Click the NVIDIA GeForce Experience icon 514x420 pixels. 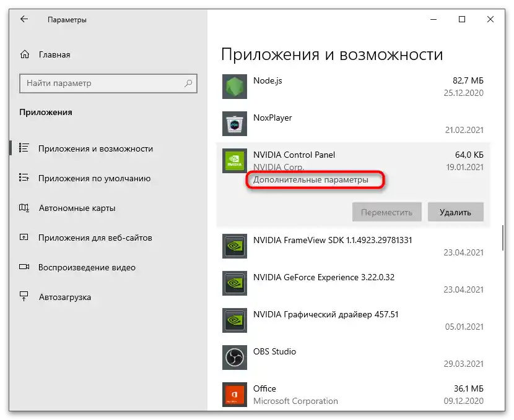234,283
